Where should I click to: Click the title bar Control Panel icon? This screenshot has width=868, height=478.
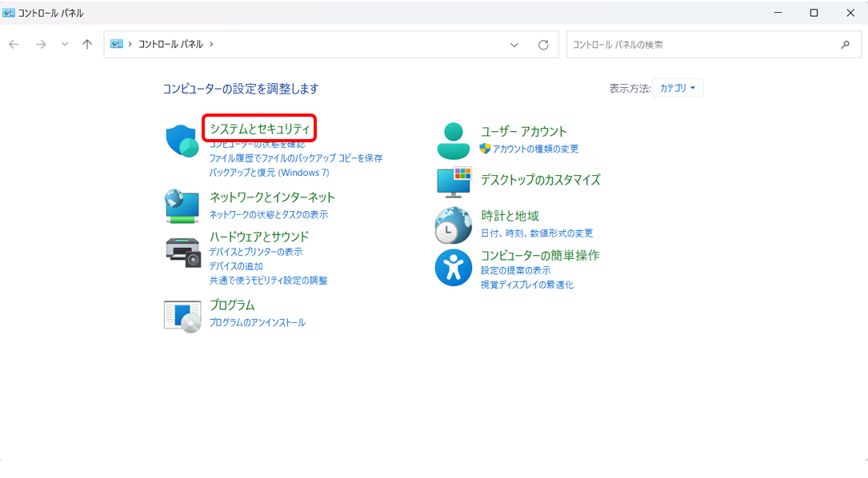point(8,13)
